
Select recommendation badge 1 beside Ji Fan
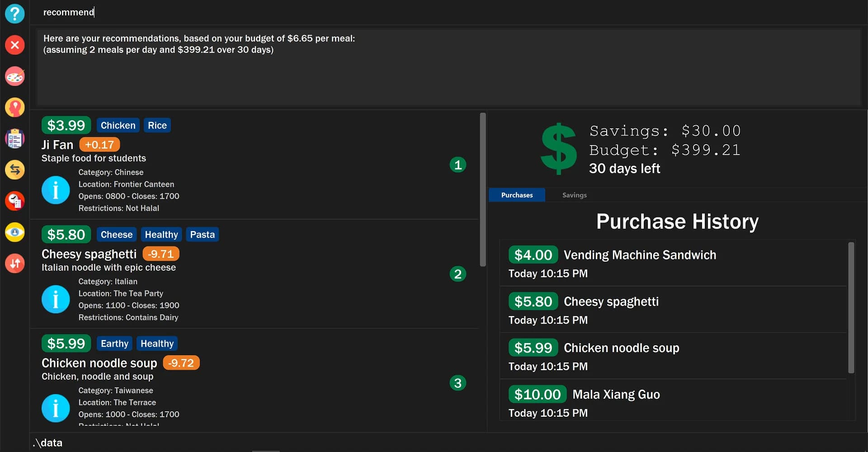[458, 165]
